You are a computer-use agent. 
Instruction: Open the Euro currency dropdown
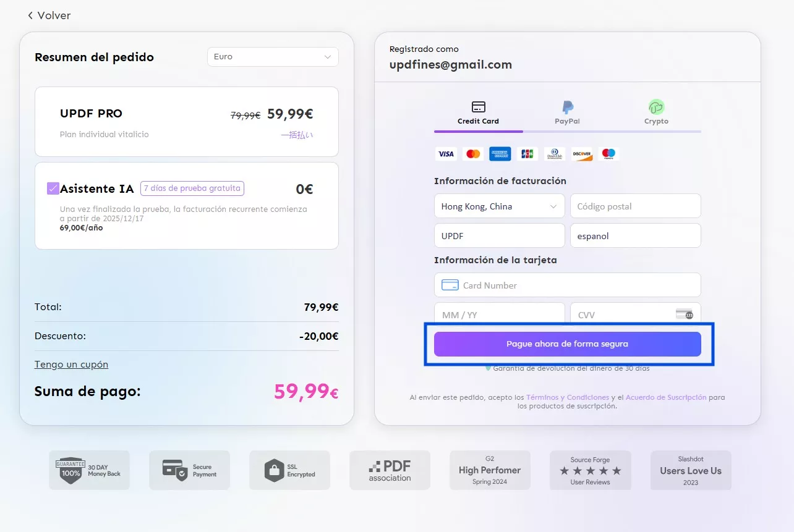click(x=273, y=57)
